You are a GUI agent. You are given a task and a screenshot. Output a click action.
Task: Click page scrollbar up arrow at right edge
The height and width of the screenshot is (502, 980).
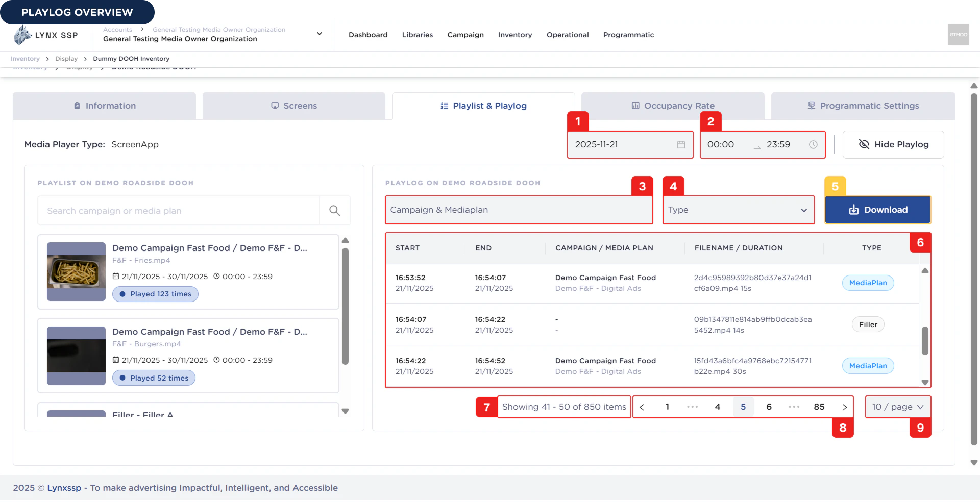974,86
